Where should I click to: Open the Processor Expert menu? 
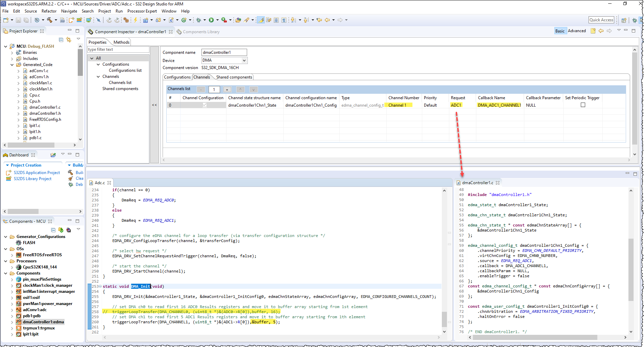[142, 11]
